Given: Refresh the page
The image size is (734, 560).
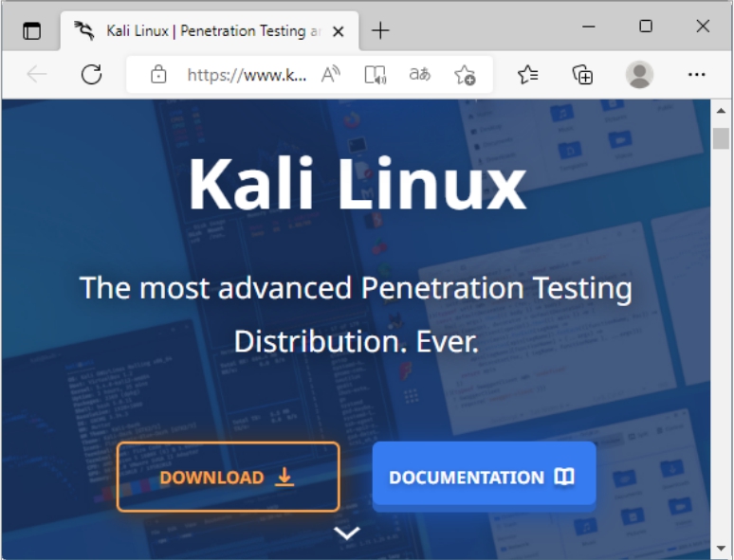Looking at the screenshot, I should (x=91, y=75).
